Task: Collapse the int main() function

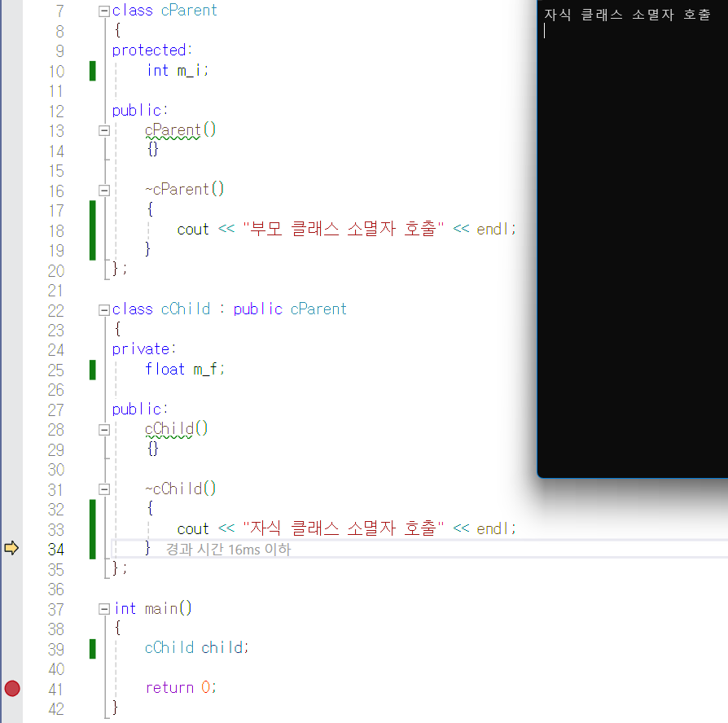Action: [104, 609]
